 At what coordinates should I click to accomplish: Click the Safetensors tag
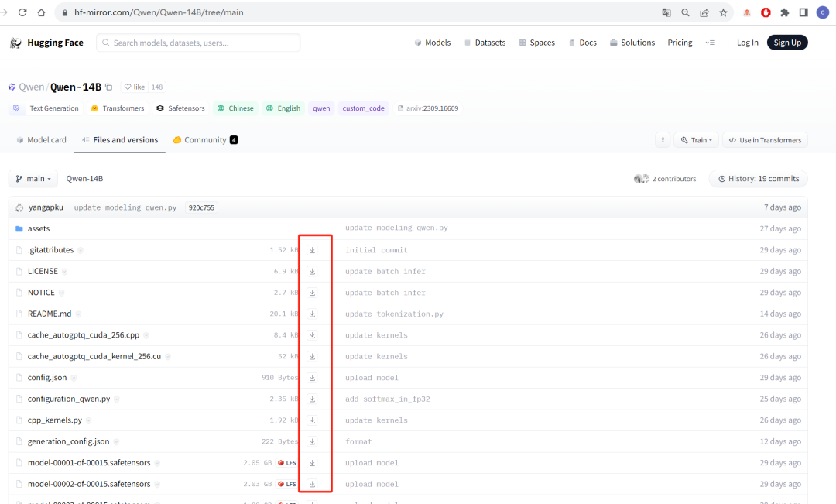tap(180, 108)
